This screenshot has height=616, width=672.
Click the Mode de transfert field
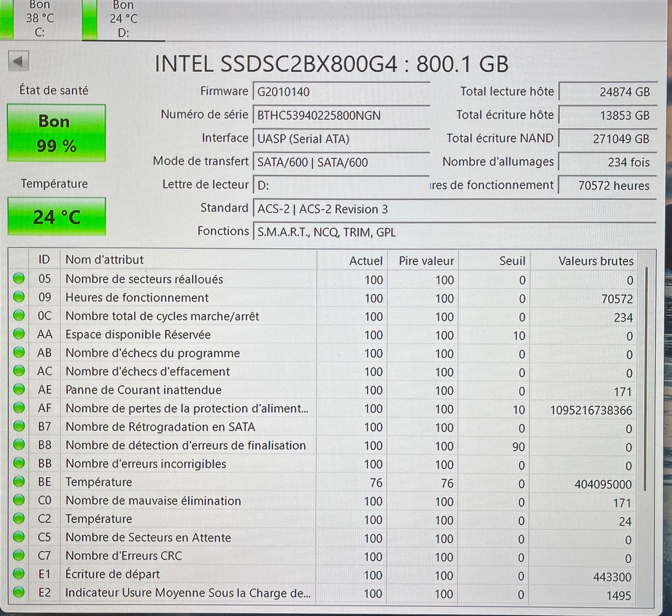[341, 162]
